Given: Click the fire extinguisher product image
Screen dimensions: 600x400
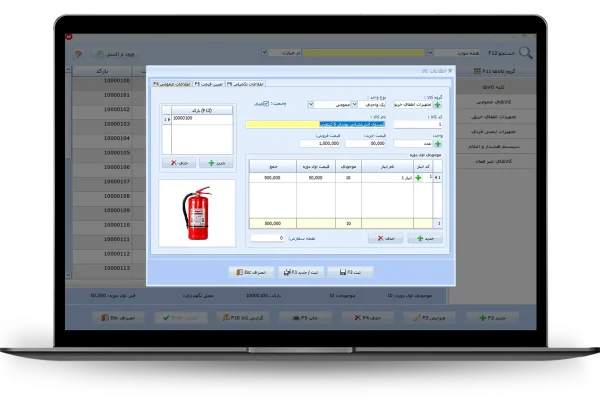Looking at the screenshot, I should click(197, 213).
